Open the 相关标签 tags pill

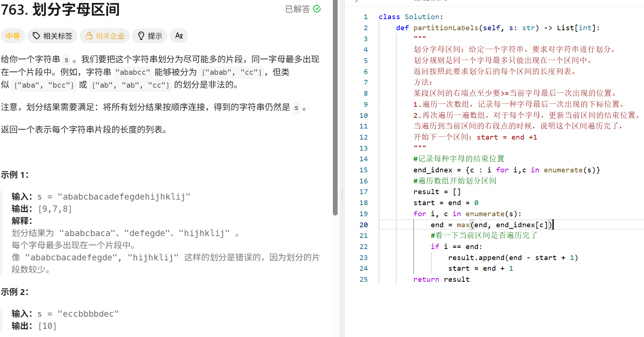52,36
